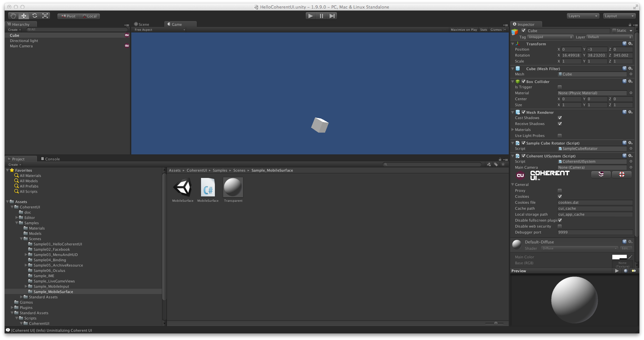The image size is (644, 340).
Task: Start Play mode
Action: click(310, 16)
